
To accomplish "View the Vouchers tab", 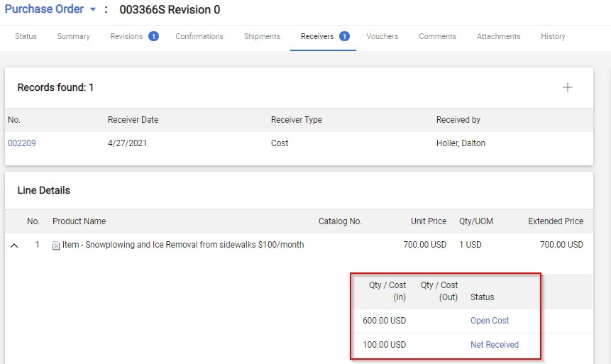I will tap(382, 36).
